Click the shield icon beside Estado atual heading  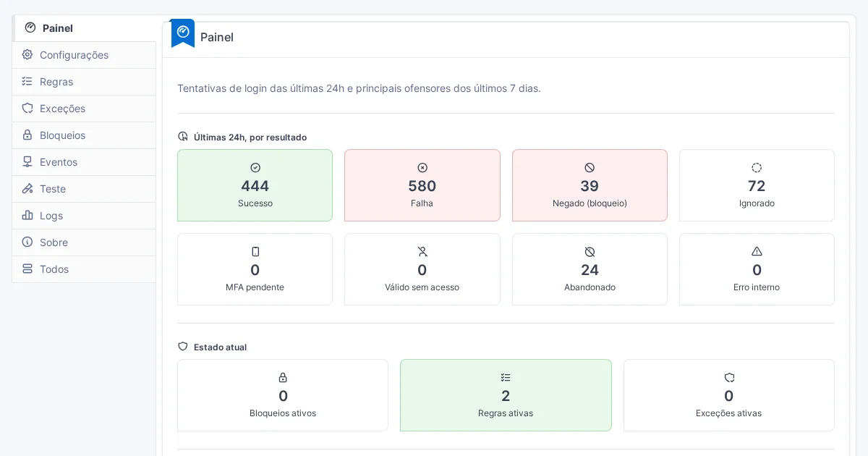[x=183, y=347]
